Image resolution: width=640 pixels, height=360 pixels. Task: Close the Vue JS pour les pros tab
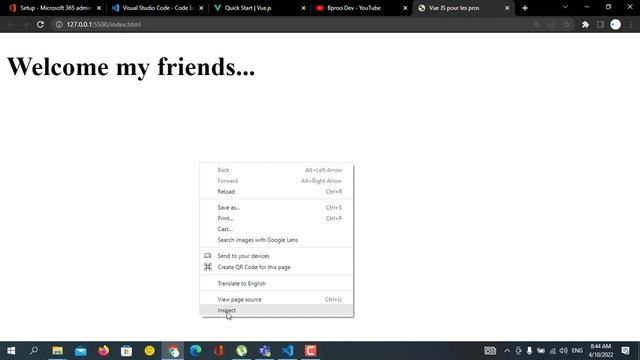507,8
